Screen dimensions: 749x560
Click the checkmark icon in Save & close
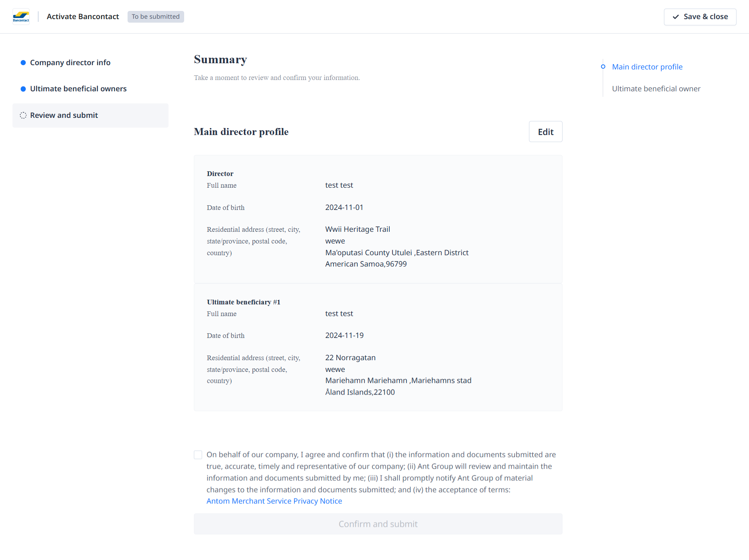pos(676,17)
